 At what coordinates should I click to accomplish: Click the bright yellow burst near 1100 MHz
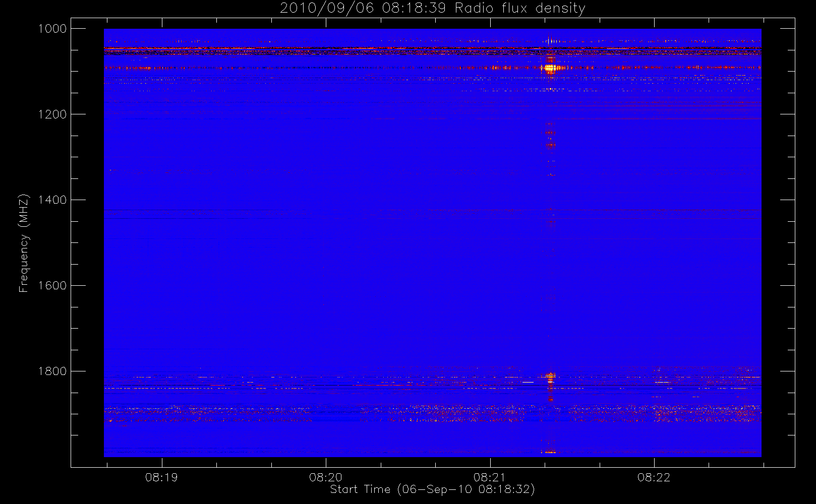tap(550, 68)
